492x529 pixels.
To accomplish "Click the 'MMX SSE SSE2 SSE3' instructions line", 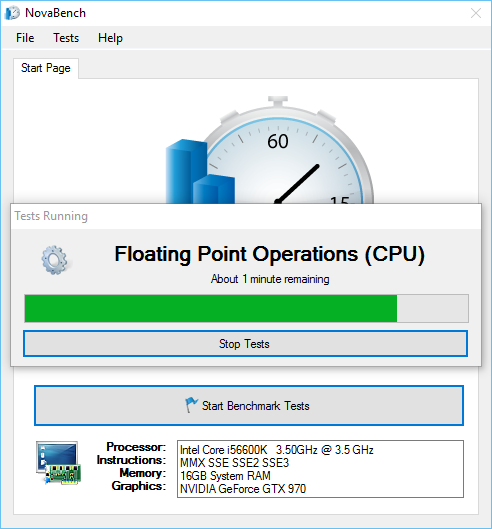I will click(x=235, y=463).
